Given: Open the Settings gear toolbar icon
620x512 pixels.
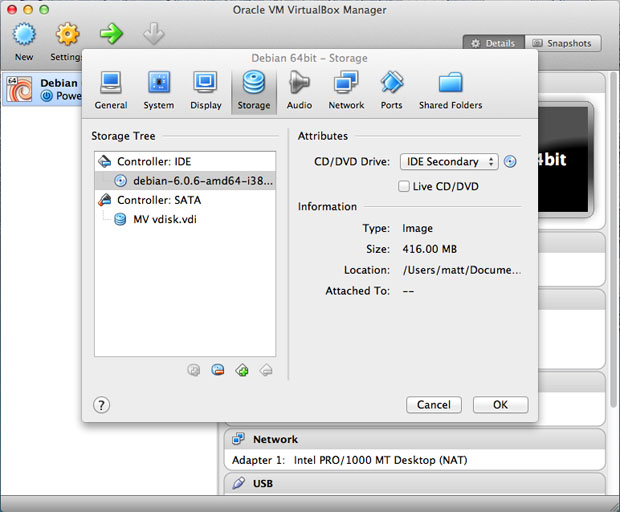Looking at the screenshot, I should tap(67, 34).
